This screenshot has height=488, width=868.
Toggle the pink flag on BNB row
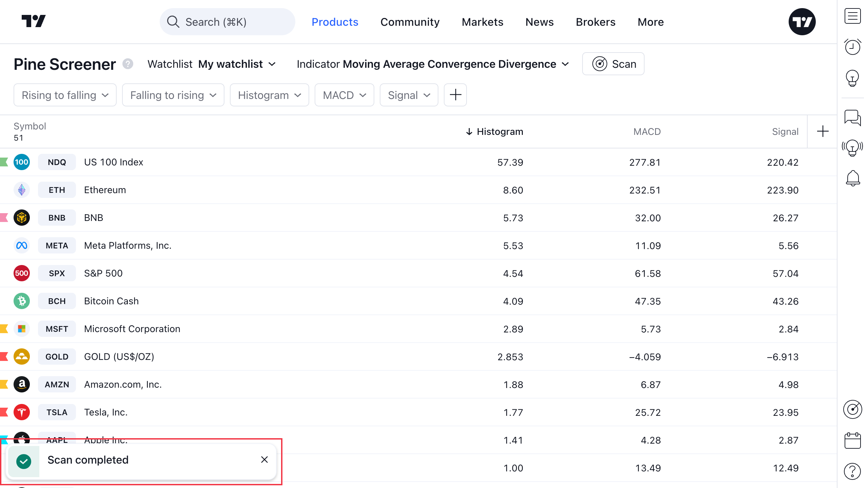coord(4,218)
